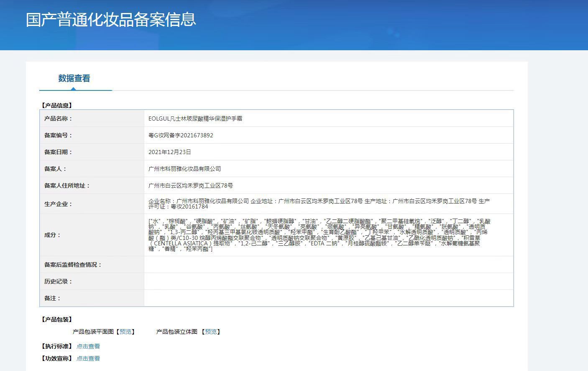Click the 生产企业 details text
This screenshot has width=588, height=371.
click(319, 204)
